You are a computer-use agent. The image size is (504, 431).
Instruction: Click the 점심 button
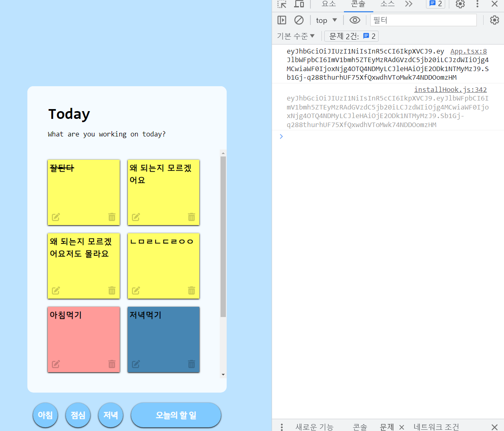[x=78, y=415]
